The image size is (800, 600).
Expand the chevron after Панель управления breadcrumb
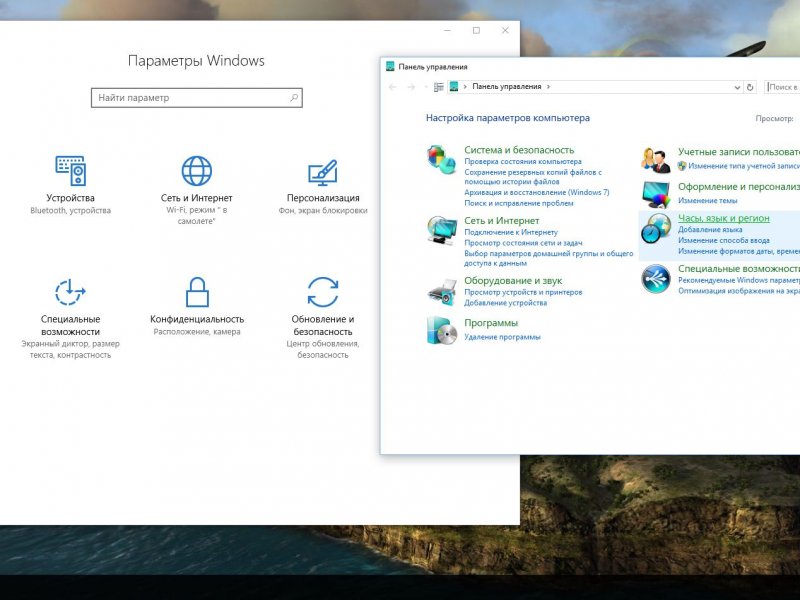tap(548, 87)
